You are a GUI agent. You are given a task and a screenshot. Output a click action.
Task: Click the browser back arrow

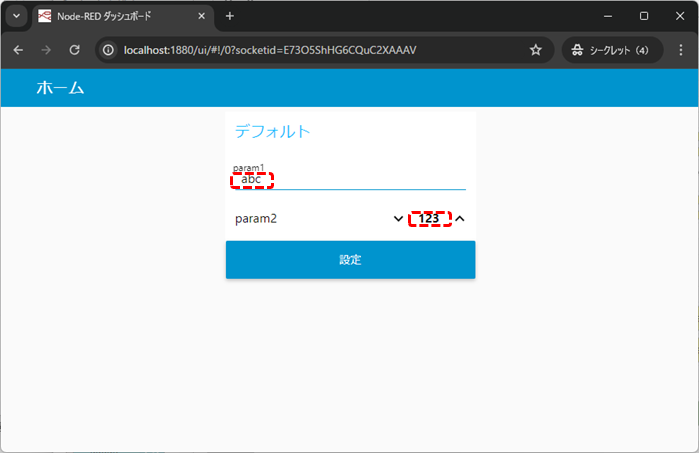point(18,50)
